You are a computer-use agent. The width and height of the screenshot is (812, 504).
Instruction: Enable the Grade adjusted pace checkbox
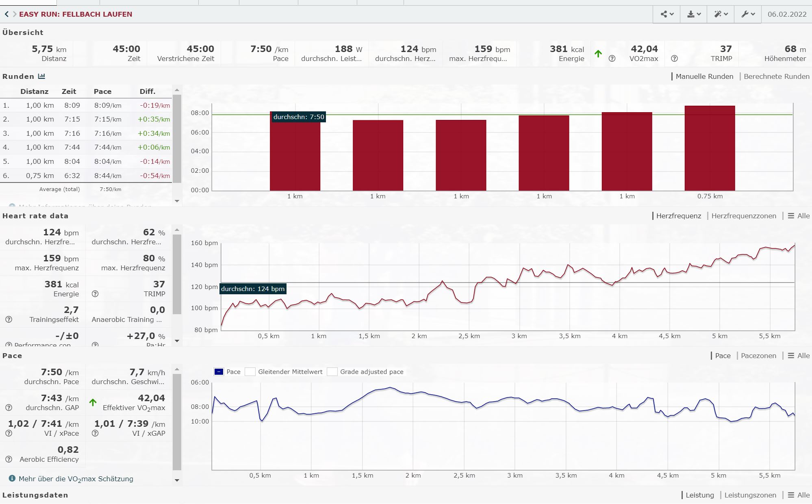click(x=332, y=371)
